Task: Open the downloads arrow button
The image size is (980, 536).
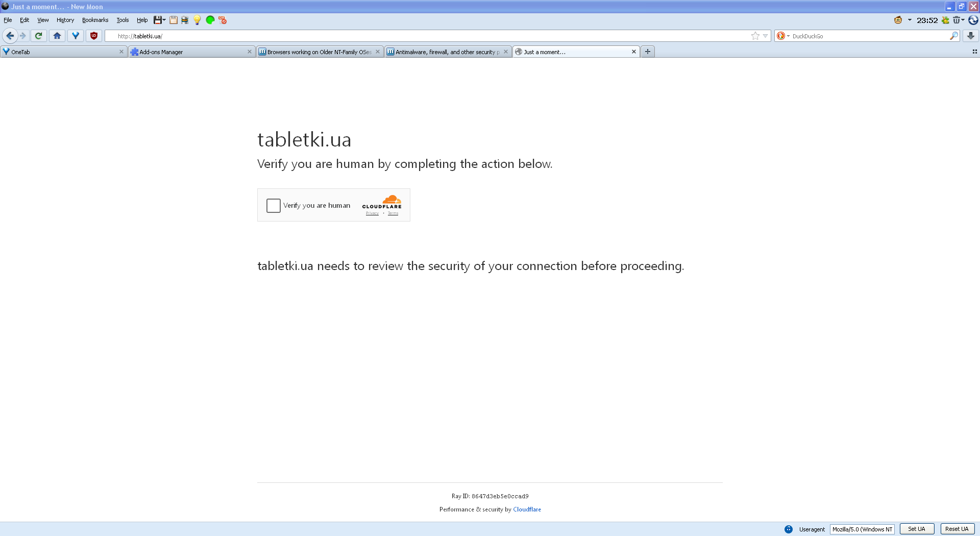Action: tap(971, 36)
